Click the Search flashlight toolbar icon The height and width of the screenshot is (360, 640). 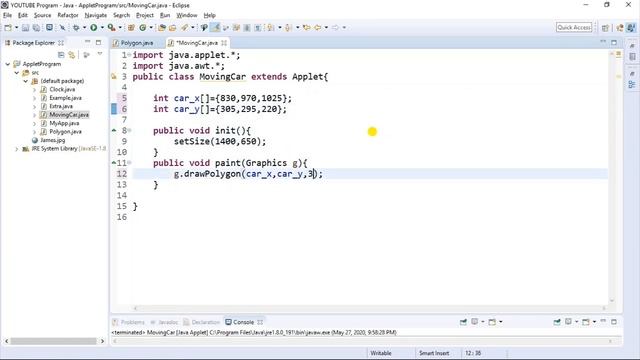184,27
